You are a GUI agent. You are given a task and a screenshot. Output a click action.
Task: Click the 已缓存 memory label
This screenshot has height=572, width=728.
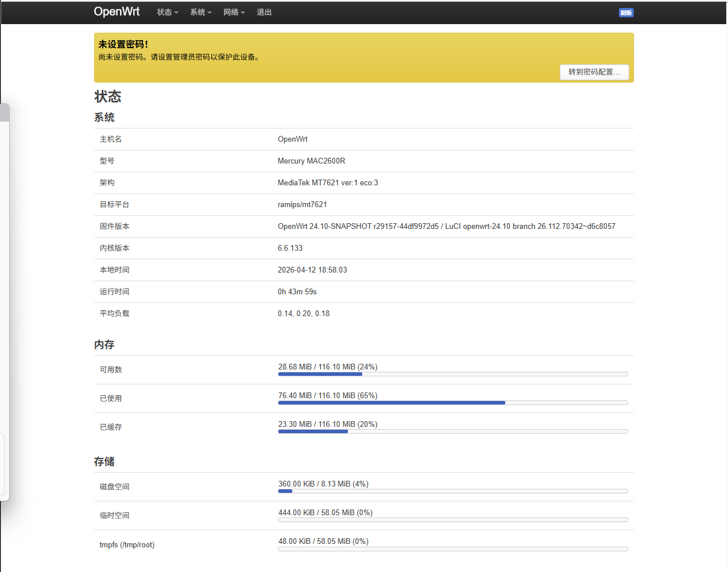click(111, 427)
